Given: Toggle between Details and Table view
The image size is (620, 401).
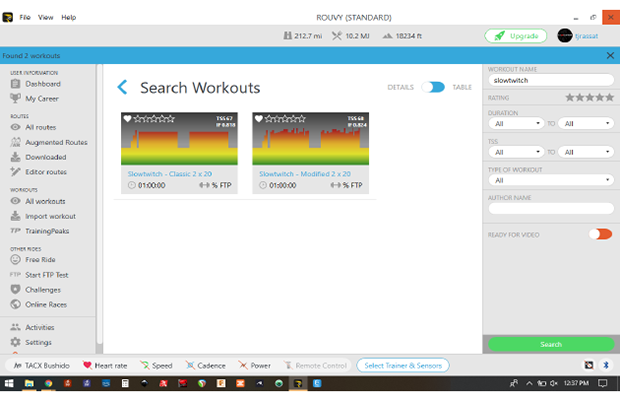Looking at the screenshot, I should point(432,87).
